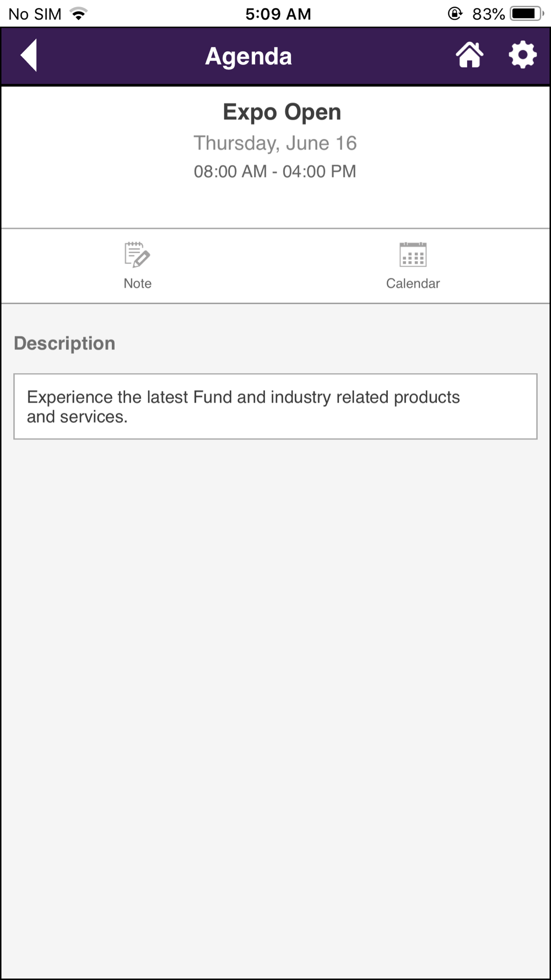
Task: Tap the No SIM carrier indicator
Action: (x=35, y=14)
